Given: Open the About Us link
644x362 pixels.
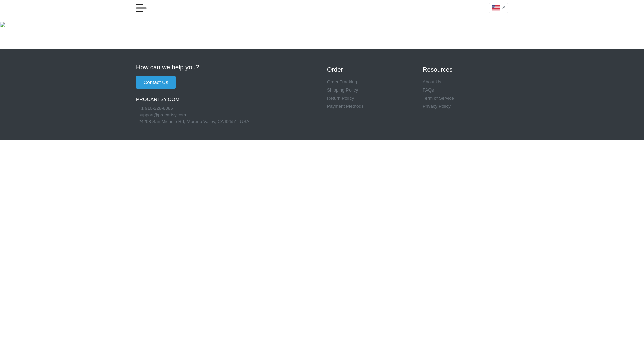Looking at the screenshot, I should [432, 82].
